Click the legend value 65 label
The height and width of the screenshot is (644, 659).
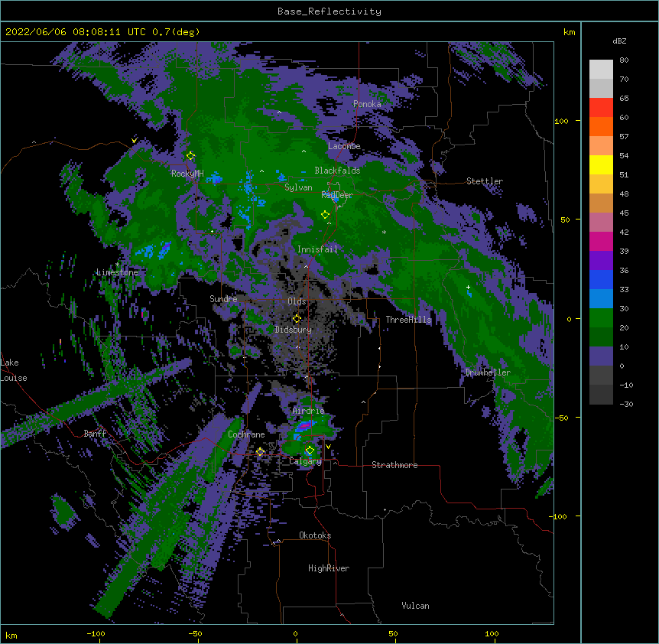click(x=624, y=99)
